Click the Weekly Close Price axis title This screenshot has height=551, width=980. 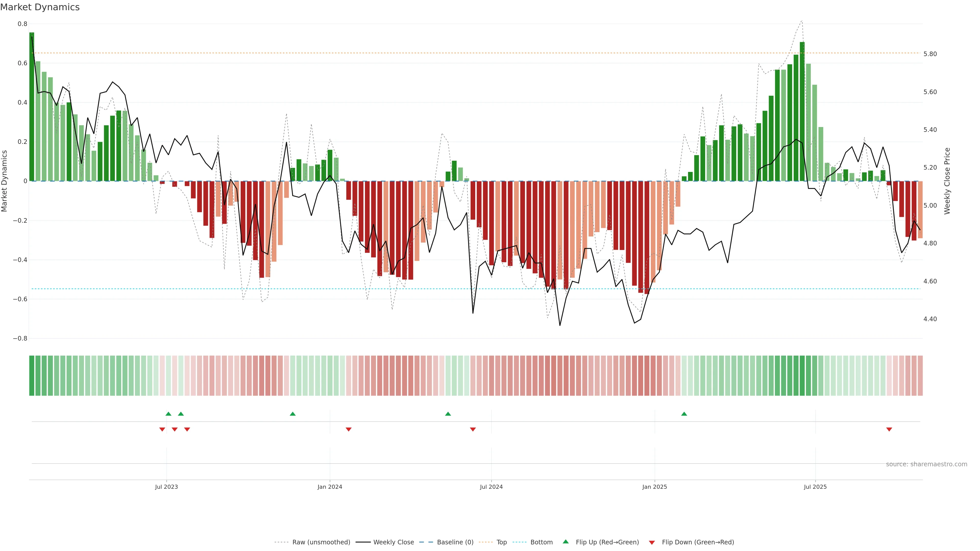[x=947, y=181]
